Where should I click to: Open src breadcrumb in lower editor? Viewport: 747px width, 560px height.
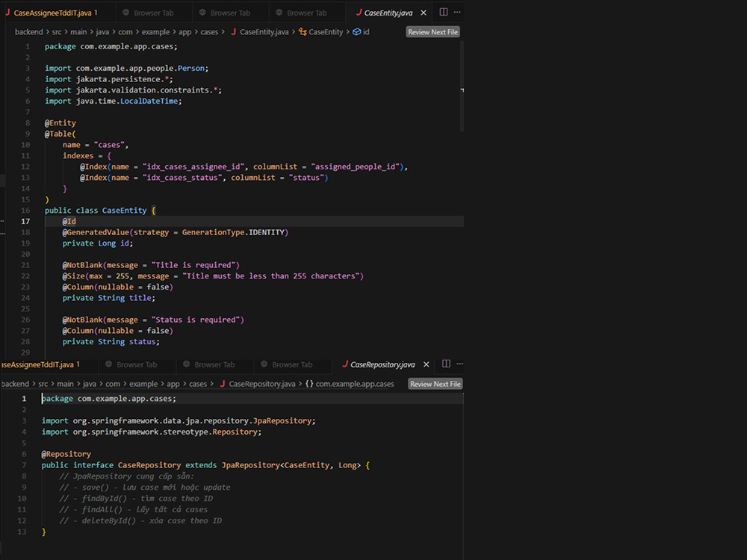coord(43,384)
